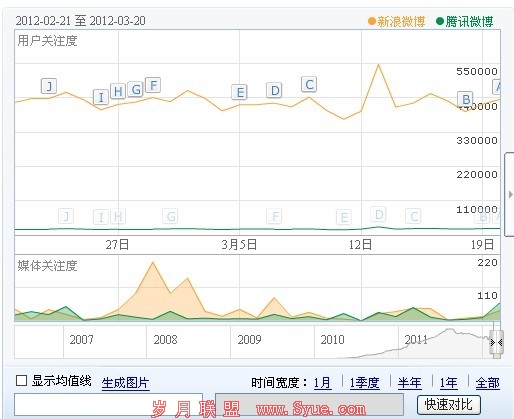Select marker B near right axis
The image size is (514, 419).
pos(466,99)
